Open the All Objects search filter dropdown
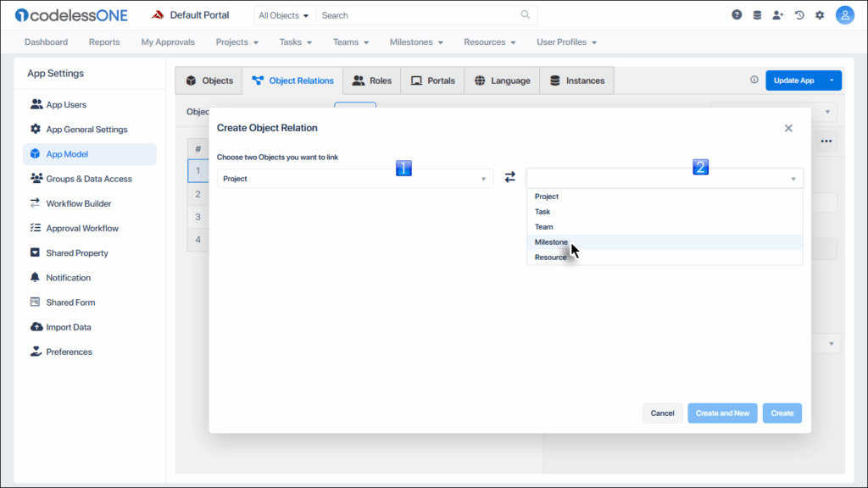 coord(284,15)
